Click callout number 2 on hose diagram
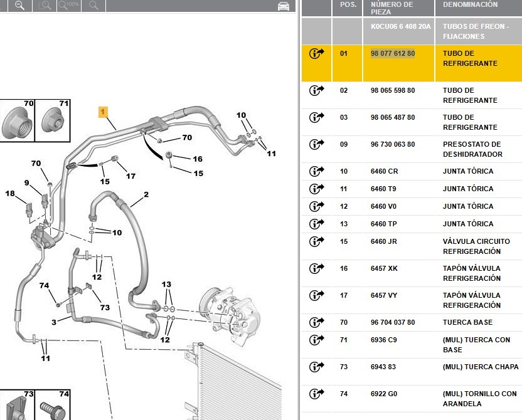This screenshot has width=522, height=420. coord(146,194)
